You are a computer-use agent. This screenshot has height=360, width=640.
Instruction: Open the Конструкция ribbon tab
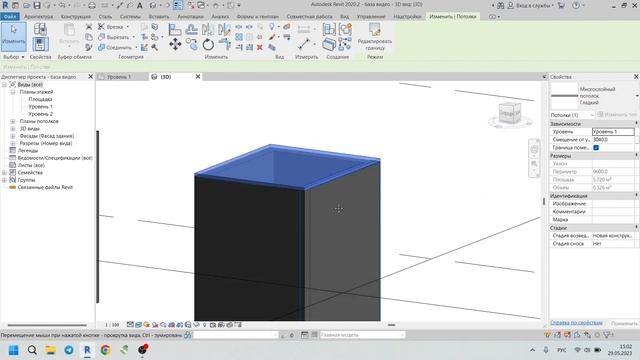[76, 17]
